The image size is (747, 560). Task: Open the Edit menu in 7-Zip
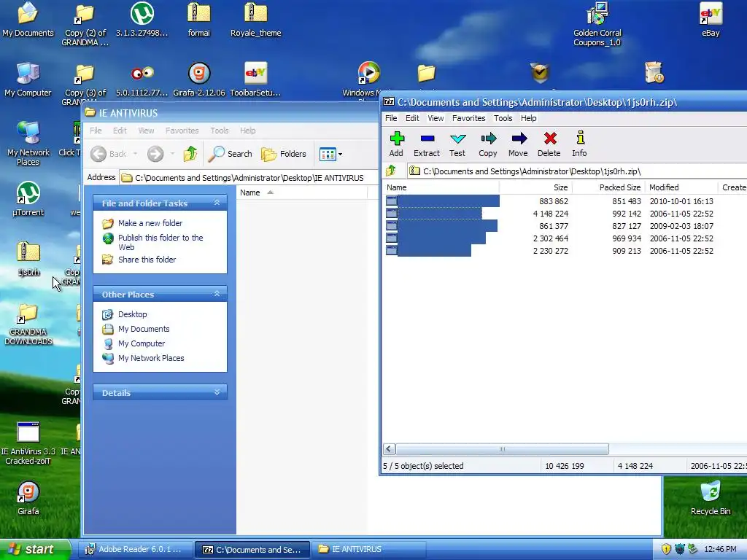pos(412,118)
